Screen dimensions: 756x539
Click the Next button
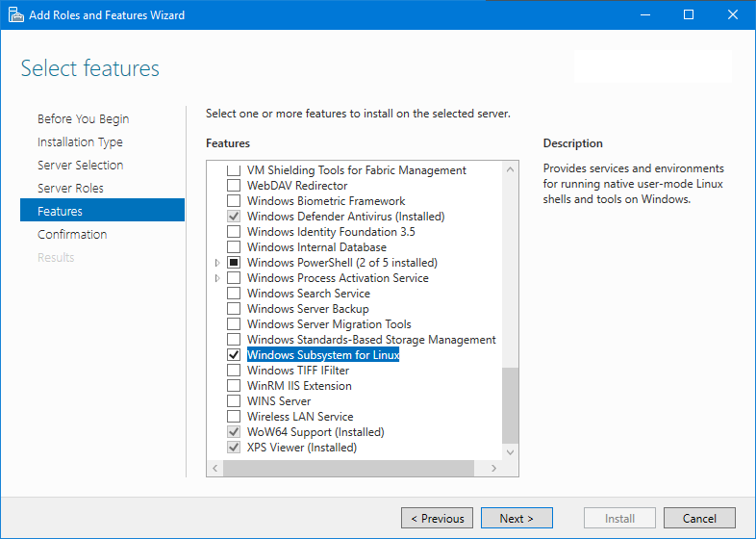coord(517,519)
